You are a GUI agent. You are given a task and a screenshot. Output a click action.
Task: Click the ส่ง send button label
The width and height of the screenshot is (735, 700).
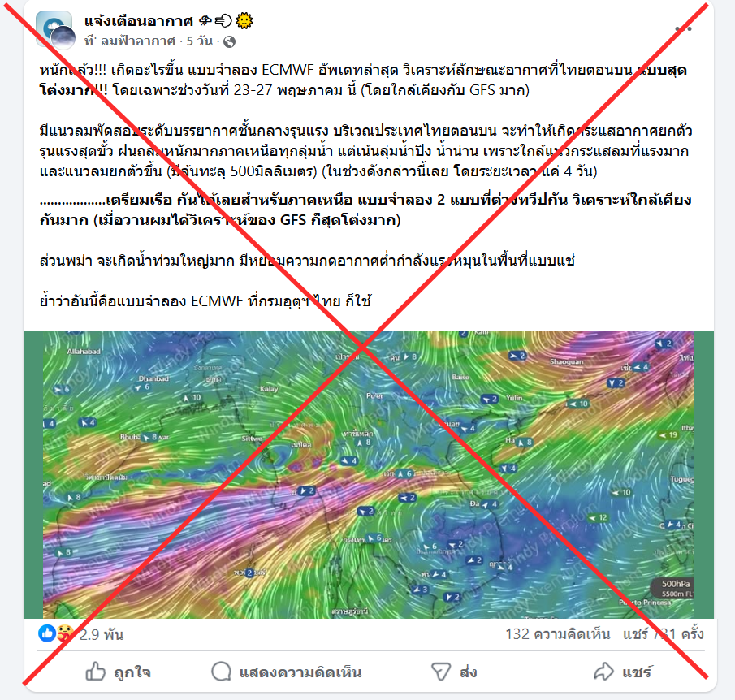coord(469,672)
